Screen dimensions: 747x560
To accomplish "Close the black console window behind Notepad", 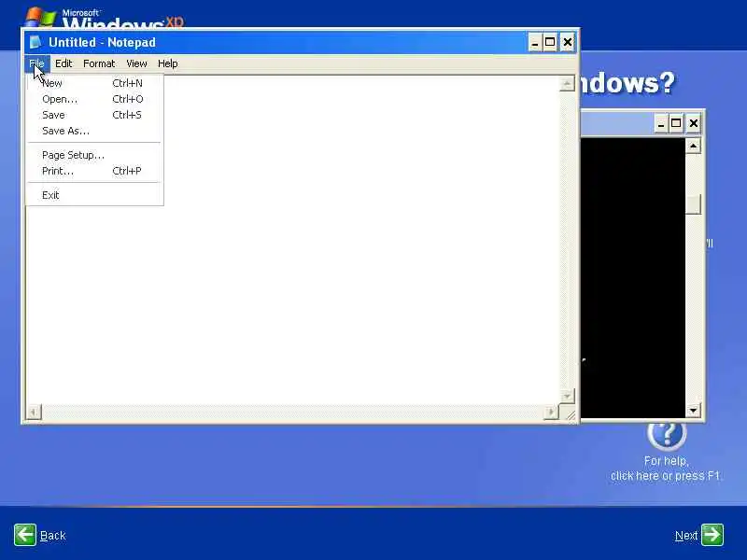I will (694, 124).
